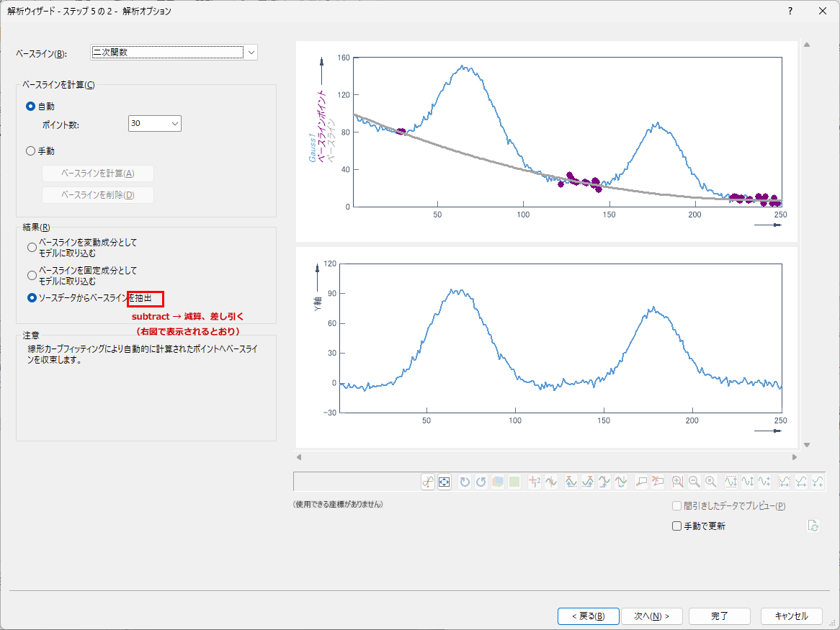The image size is (840, 630).
Task: Click the refresh document icon beside 手動で更新
Action: click(813, 526)
